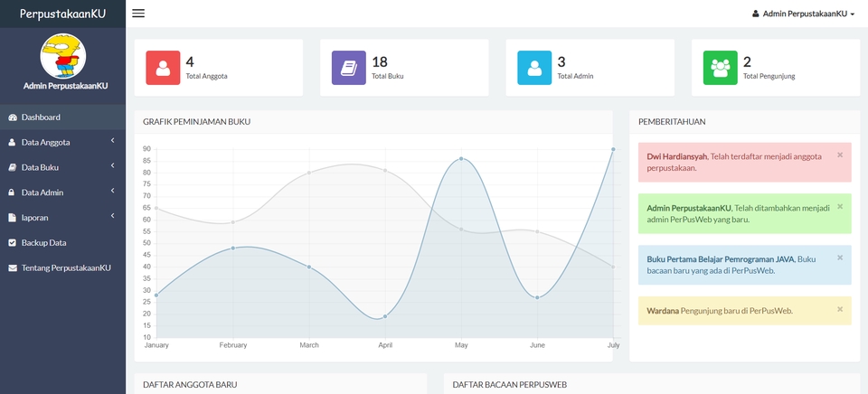Click the Backup Data checkmark icon
The width and height of the screenshot is (868, 394).
(x=12, y=243)
